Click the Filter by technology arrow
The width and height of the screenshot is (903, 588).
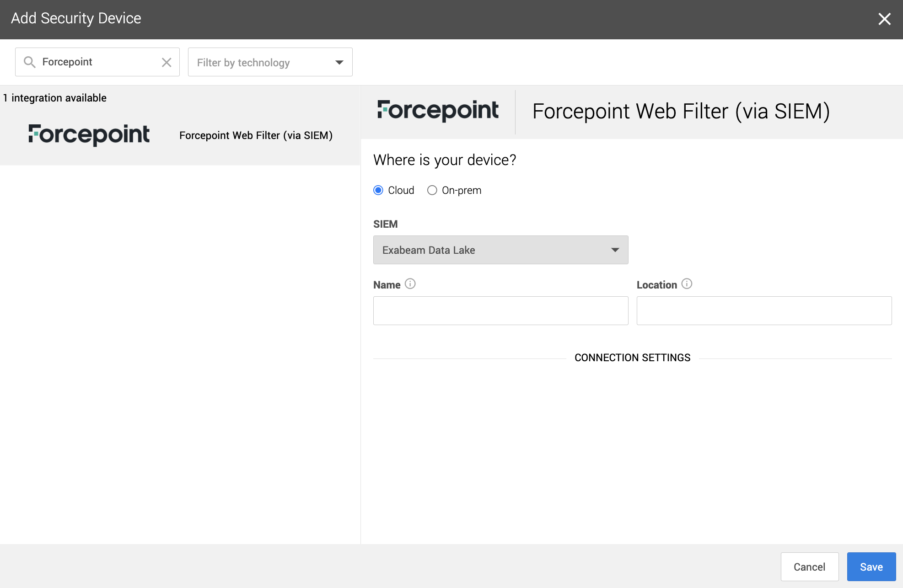point(339,62)
